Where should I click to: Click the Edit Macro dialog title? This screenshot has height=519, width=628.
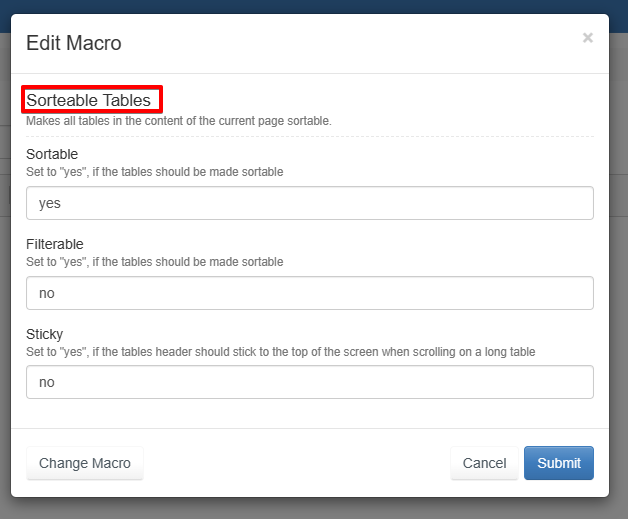tap(74, 43)
